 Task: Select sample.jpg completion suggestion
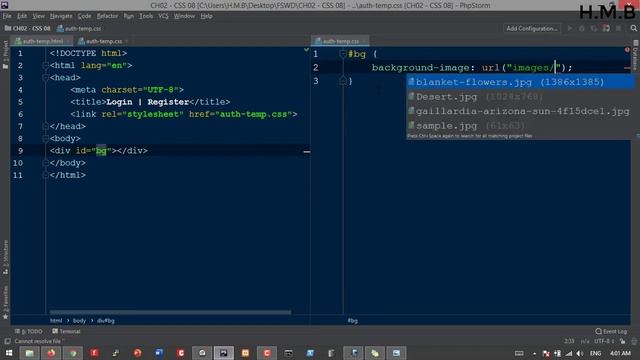520,126
